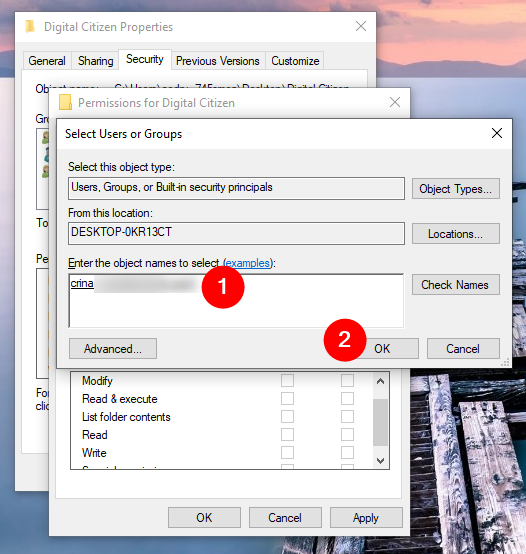Screen dimensions: 526x554
Task: Tick the Allow checkbox for Write
Action: coord(287,452)
